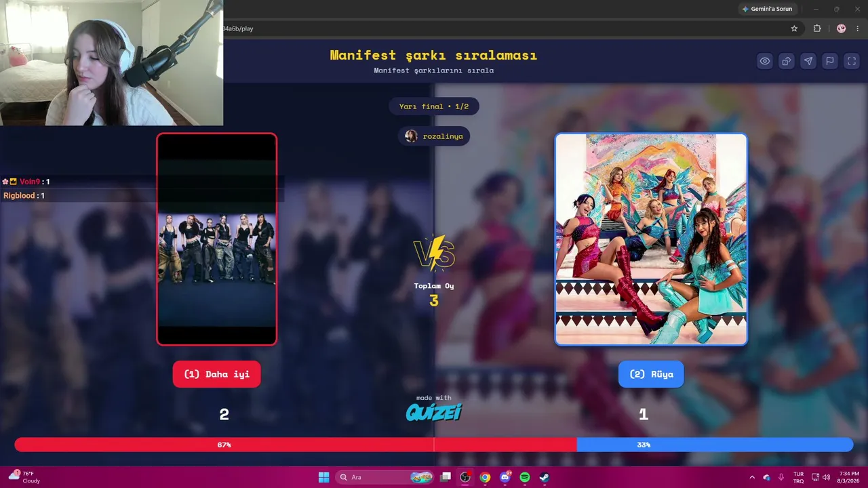
Task: Open Task View on the taskbar
Action: click(x=446, y=477)
